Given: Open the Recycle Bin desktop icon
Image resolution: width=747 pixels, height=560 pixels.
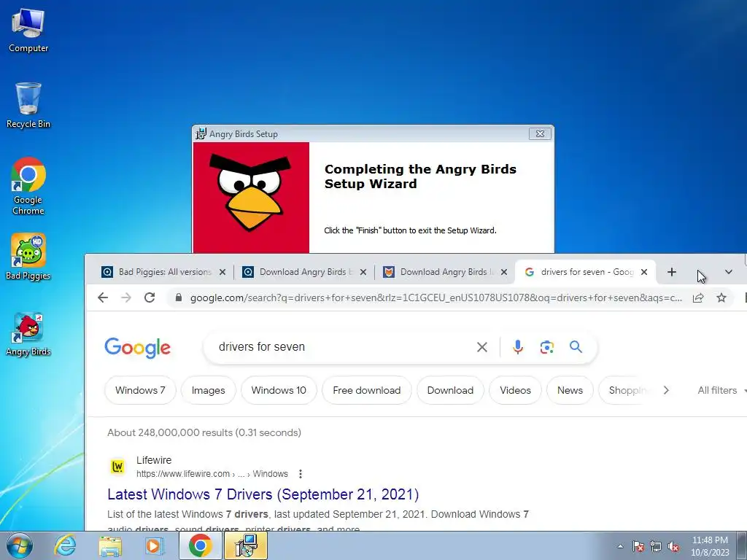Looking at the screenshot, I should pyautogui.click(x=28, y=106).
